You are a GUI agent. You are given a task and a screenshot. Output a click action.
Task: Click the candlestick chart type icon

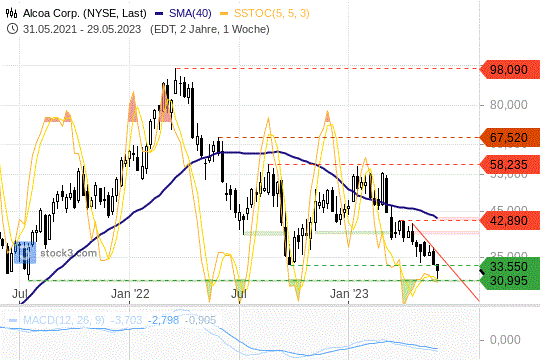[x=11, y=13]
